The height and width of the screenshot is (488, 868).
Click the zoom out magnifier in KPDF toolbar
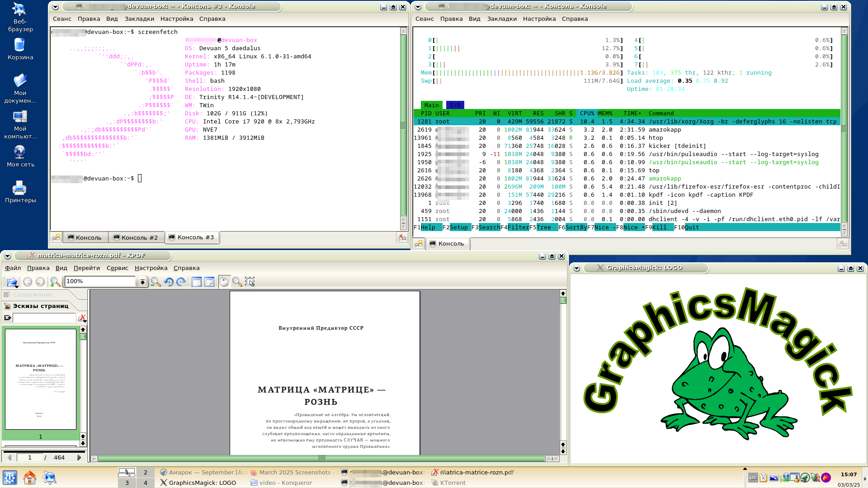click(x=156, y=282)
